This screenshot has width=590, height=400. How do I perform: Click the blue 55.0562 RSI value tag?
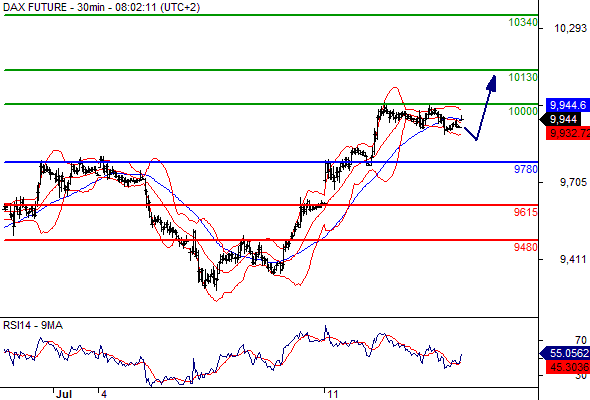pos(565,353)
